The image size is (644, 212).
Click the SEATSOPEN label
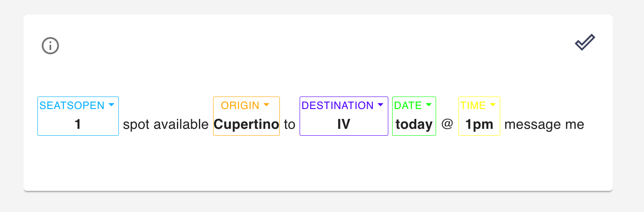[x=72, y=106]
